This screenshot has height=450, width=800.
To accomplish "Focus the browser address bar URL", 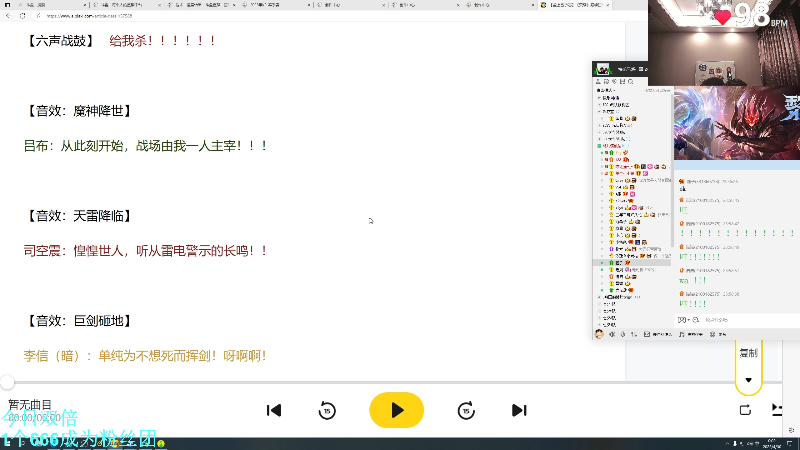I will (89, 16).
